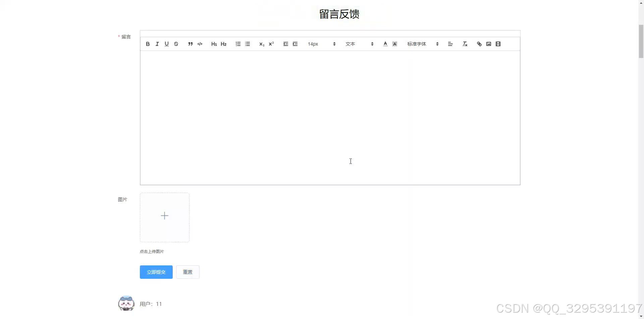Apply Heading 2 style
The width and height of the screenshot is (644, 319).
point(223,44)
